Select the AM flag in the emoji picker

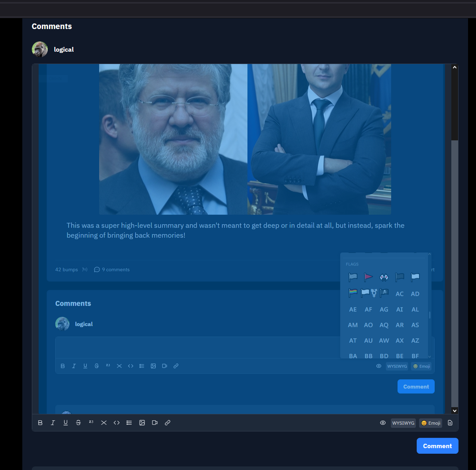tap(353, 325)
